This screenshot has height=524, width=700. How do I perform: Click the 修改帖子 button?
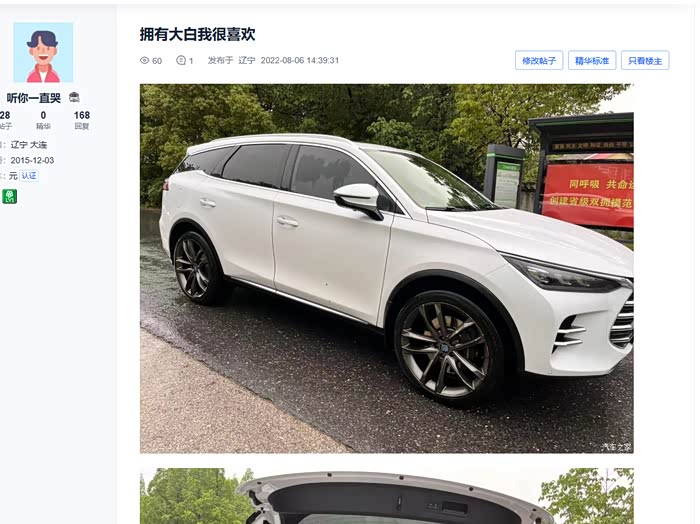tap(539, 60)
